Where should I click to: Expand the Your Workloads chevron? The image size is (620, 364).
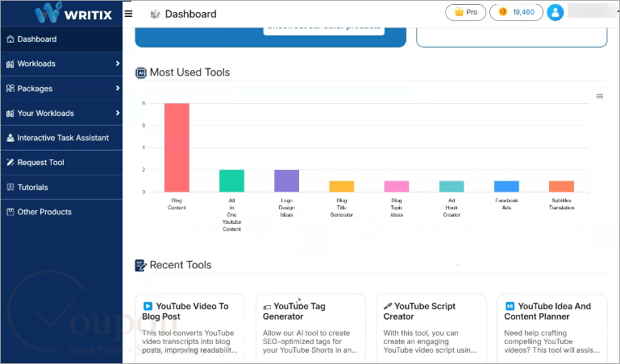pyautogui.click(x=118, y=113)
